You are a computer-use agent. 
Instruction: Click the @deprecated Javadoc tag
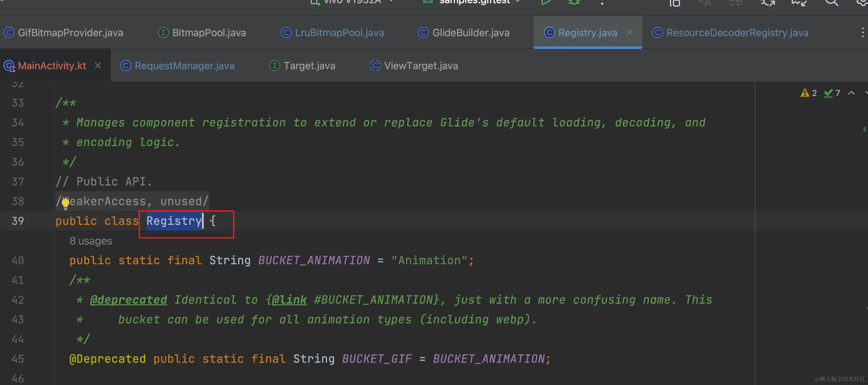tap(128, 300)
